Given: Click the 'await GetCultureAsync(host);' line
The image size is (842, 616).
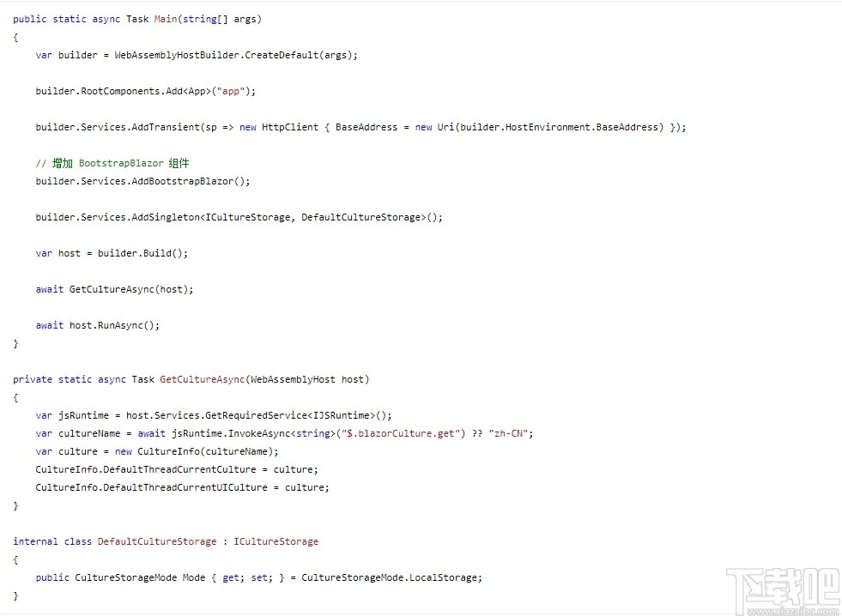Looking at the screenshot, I should (x=114, y=289).
